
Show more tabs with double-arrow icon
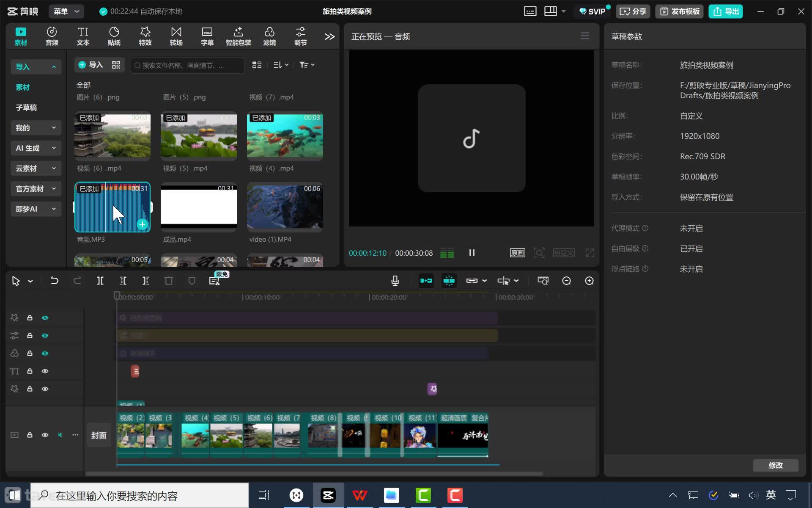coord(329,37)
